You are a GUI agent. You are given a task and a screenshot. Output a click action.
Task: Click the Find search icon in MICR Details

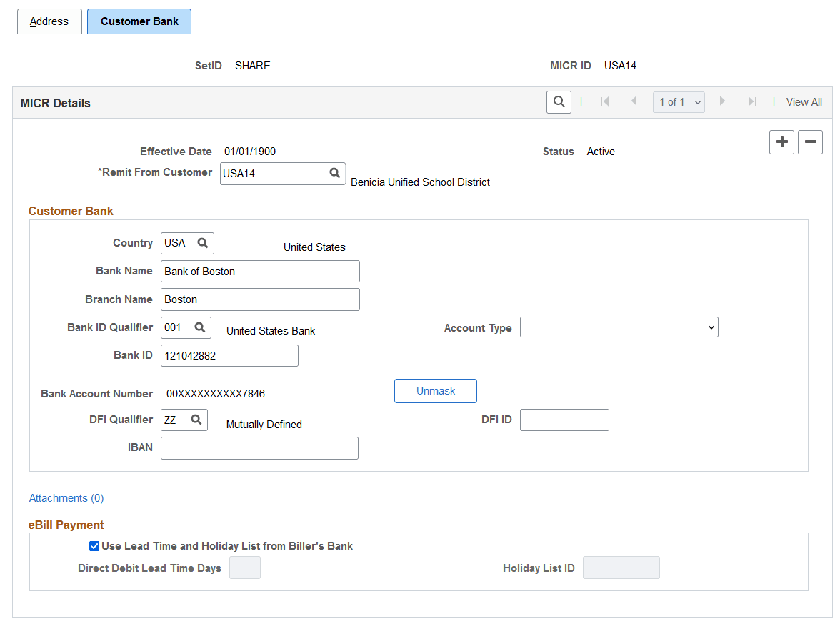point(559,101)
